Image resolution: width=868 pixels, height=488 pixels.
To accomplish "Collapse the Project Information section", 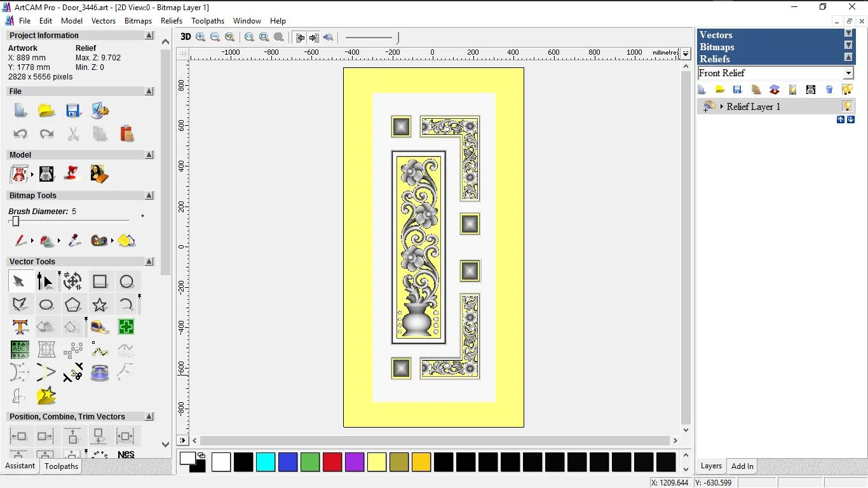I will [x=149, y=36].
